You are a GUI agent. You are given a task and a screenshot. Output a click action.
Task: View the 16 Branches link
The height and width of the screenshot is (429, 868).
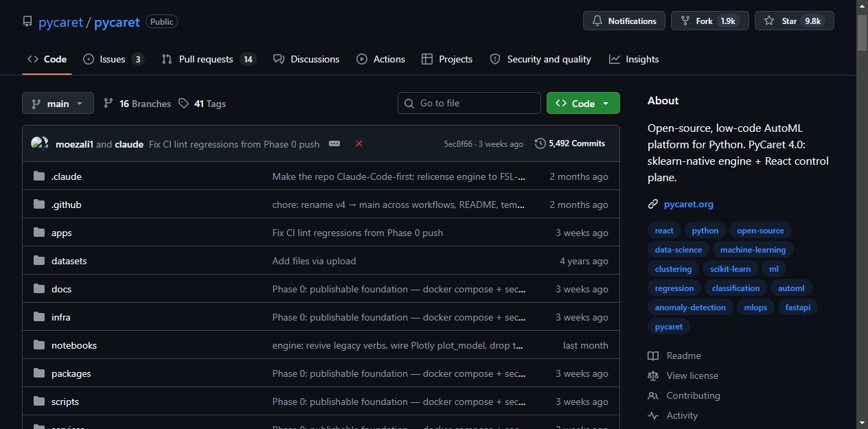pos(137,104)
